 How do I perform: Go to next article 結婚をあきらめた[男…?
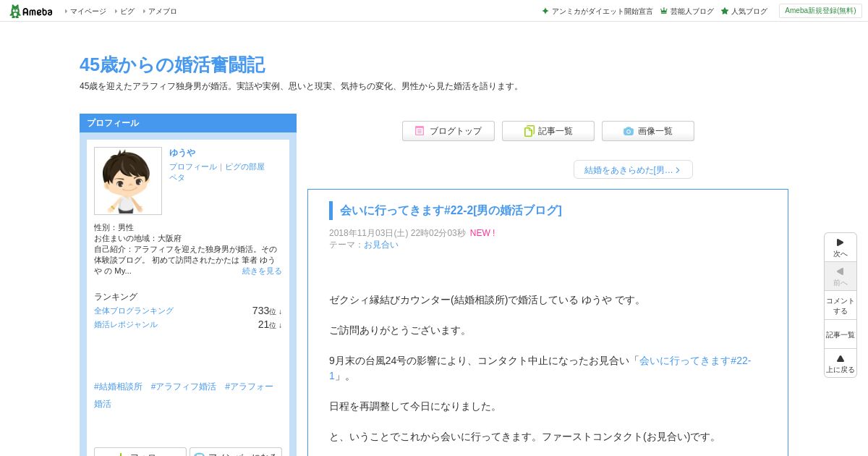tap(633, 169)
